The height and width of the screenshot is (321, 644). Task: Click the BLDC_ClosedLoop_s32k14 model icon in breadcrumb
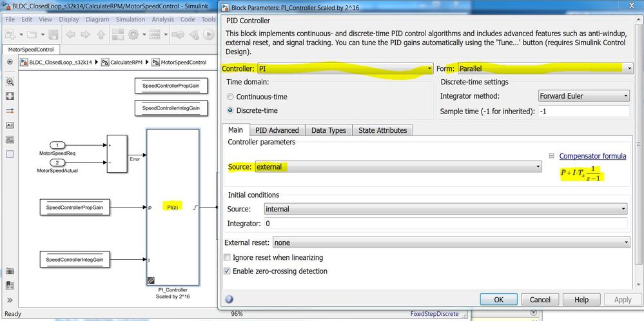[24, 63]
